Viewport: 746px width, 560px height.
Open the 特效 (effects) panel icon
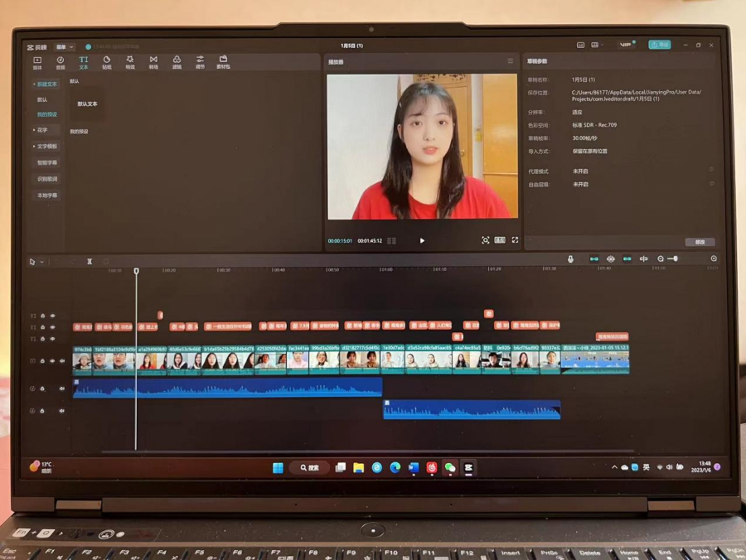coord(130,61)
